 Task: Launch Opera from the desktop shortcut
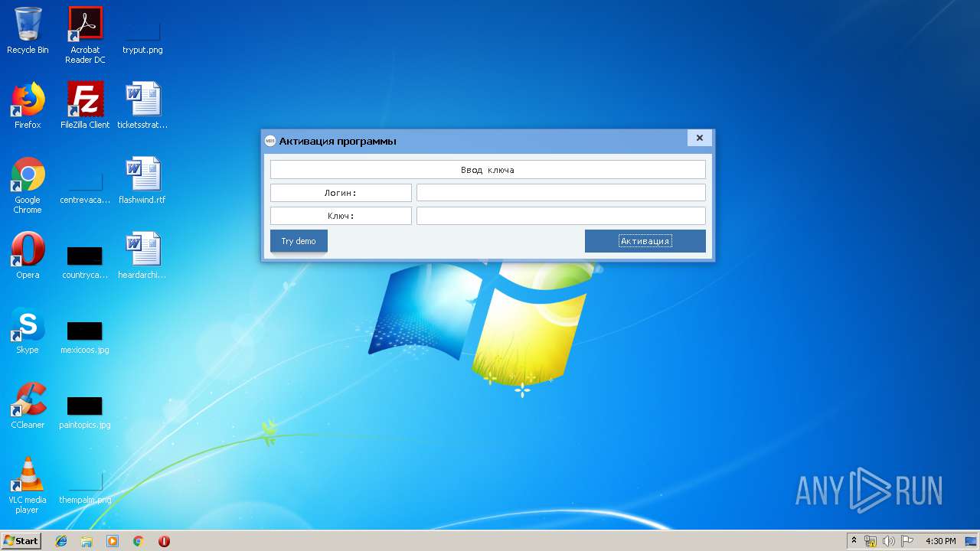click(x=28, y=256)
